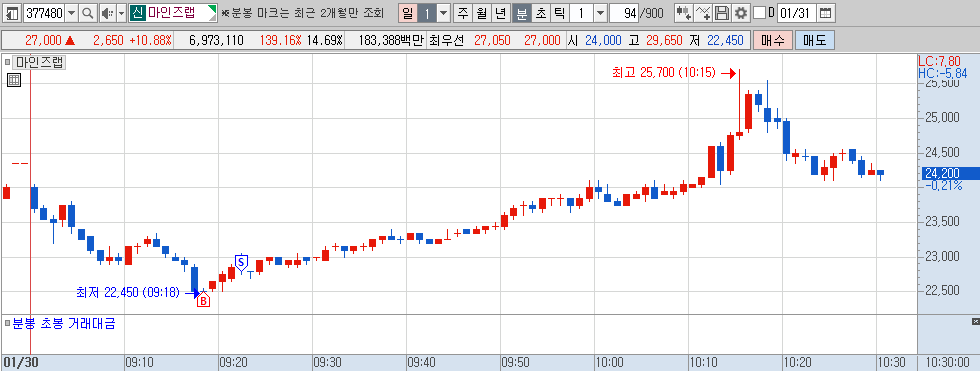Toggle the D checkbox
The width and height of the screenshot is (980, 371).
759,13
